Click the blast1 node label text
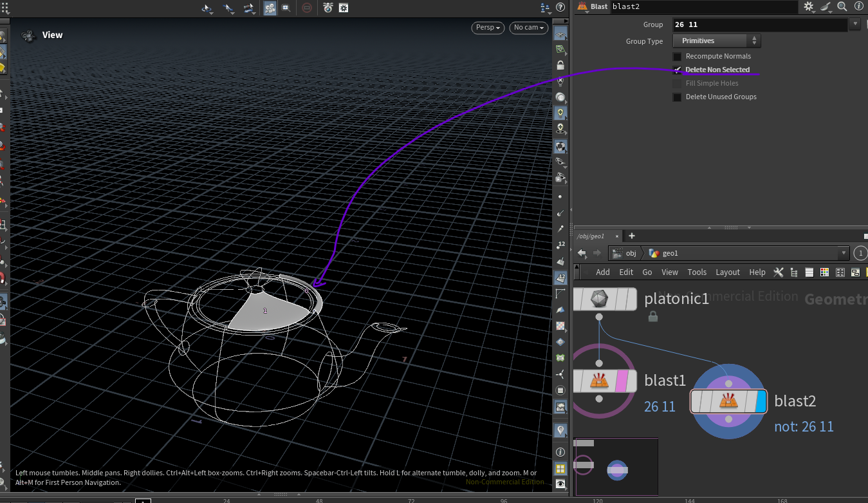The image size is (868, 503). 665,381
